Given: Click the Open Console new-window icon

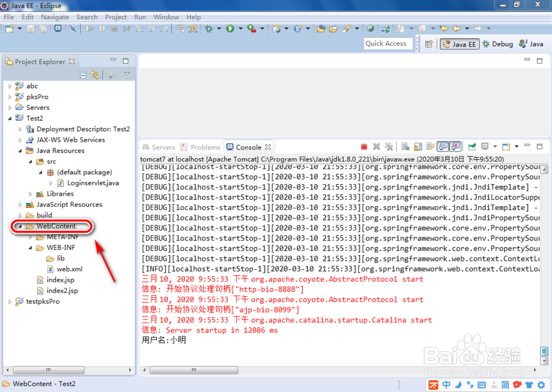Looking at the screenshot, I should point(506,147).
